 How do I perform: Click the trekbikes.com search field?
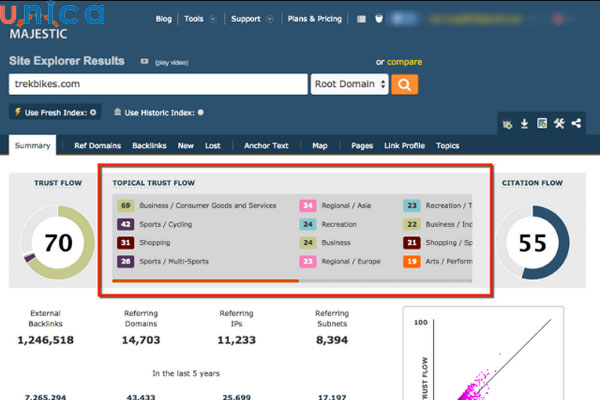click(158, 84)
